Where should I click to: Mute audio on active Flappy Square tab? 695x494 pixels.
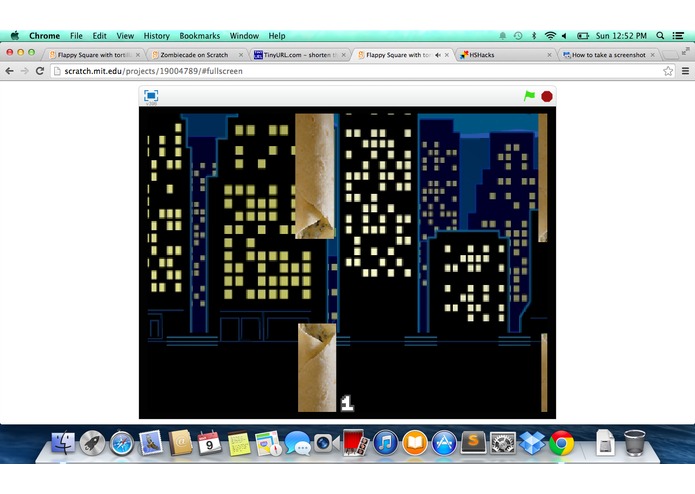[x=438, y=55]
